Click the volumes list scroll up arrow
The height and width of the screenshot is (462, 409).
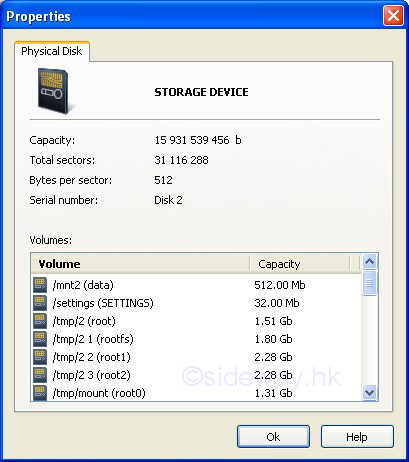369,262
